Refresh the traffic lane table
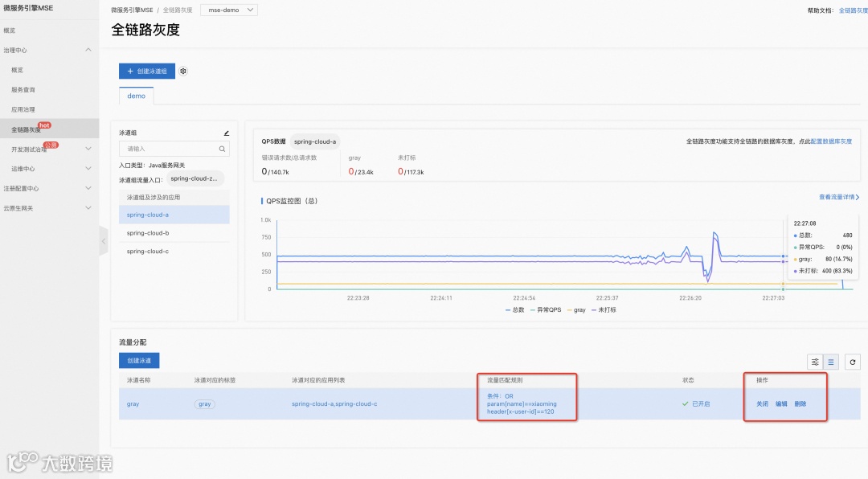868x479 pixels. (x=853, y=362)
